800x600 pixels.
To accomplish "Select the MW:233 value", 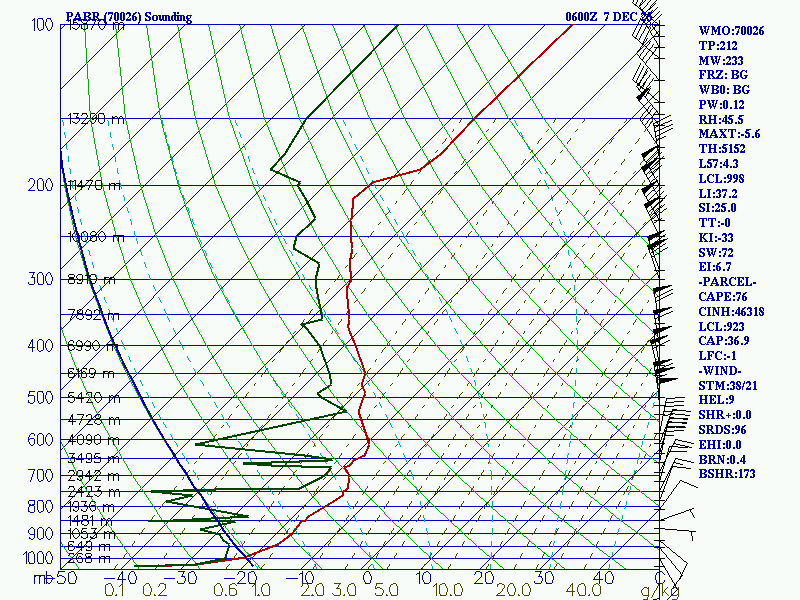I will point(721,61).
